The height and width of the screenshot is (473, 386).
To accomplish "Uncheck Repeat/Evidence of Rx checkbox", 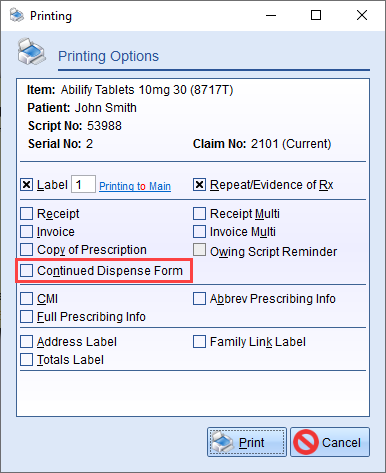I will [199, 185].
